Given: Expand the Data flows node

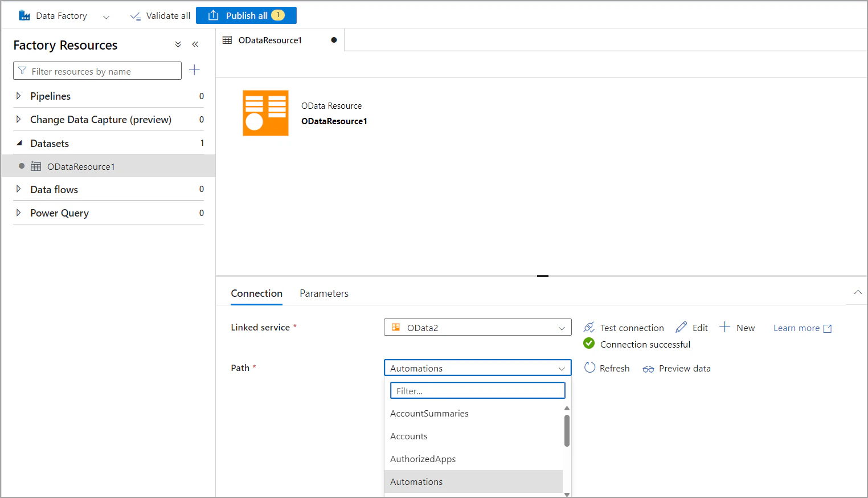Looking at the screenshot, I should click(18, 189).
